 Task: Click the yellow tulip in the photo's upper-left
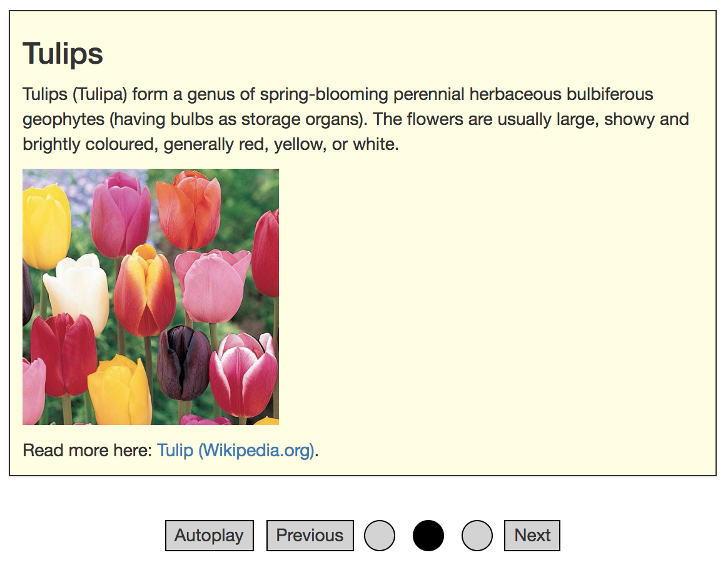pyautogui.click(x=46, y=226)
